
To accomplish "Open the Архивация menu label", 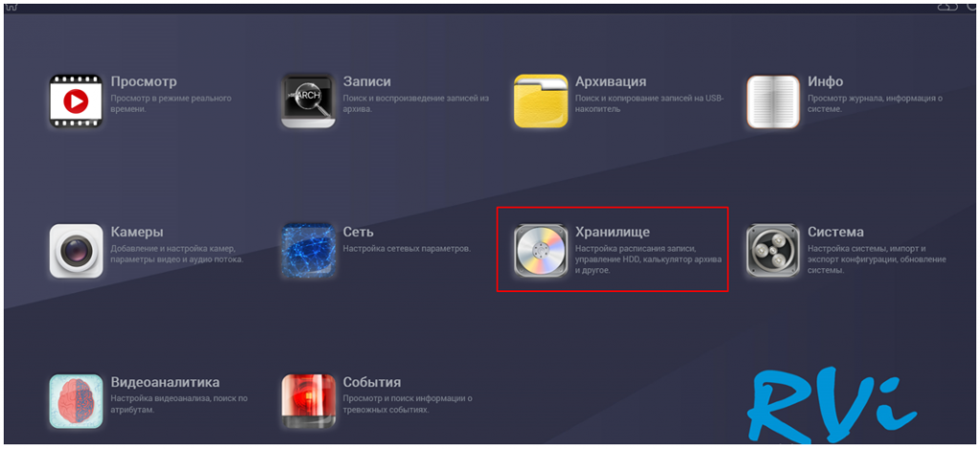I will point(611,82).
